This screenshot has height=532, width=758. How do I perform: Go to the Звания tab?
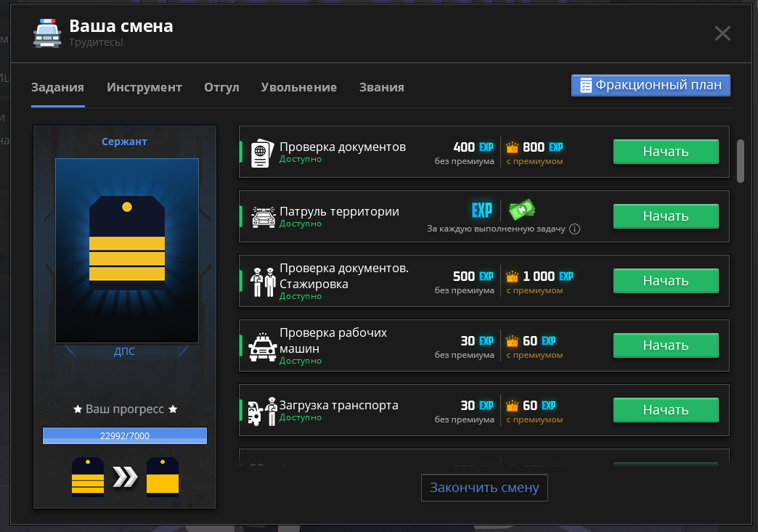click(x=381, y=88)
